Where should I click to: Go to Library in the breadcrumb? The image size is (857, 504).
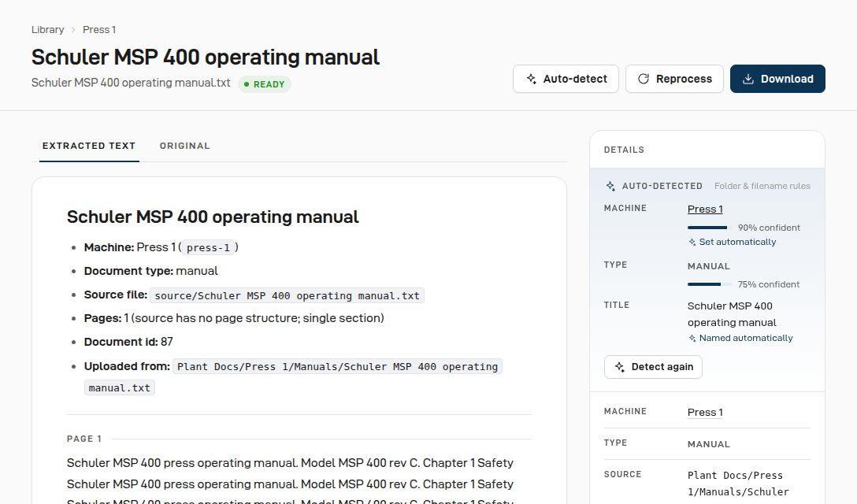pos(47,29)
